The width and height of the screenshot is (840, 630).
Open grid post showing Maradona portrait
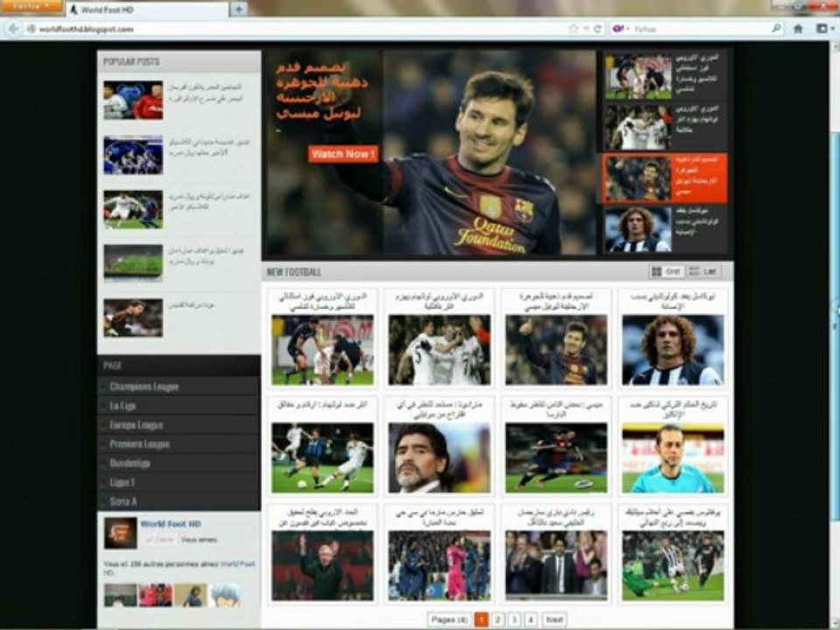click(439, 458)
